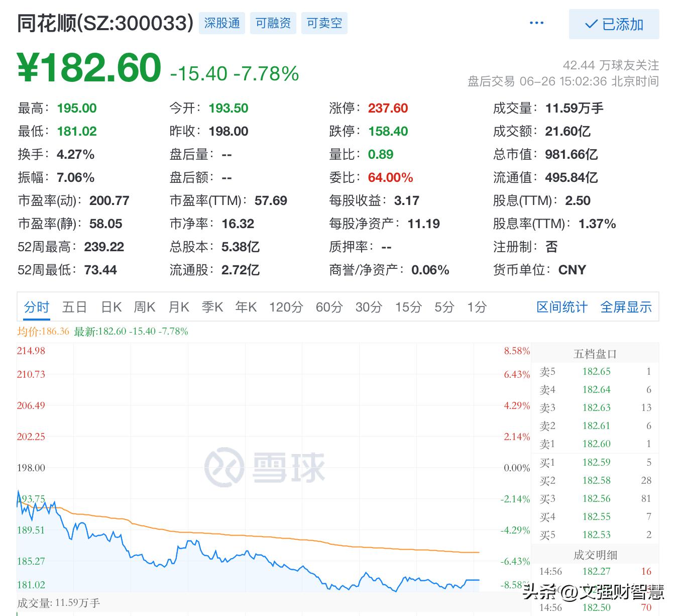Select the 月K chart tab

click(x=178, y=307)
